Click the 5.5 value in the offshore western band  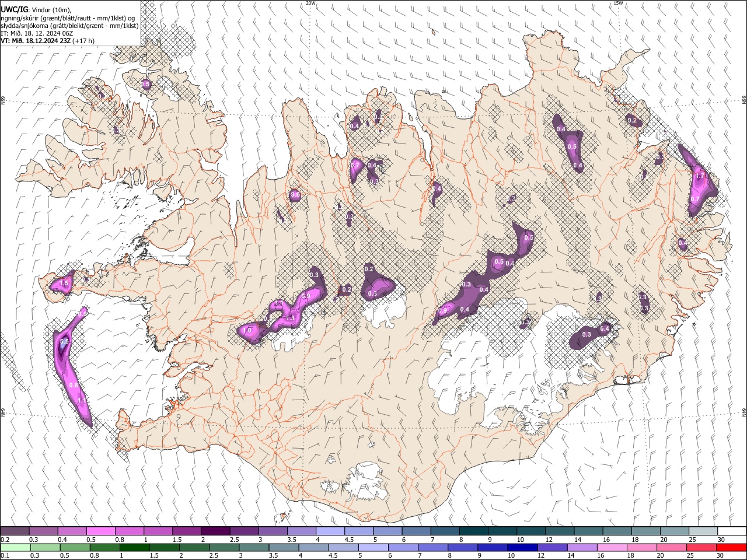[x=65, y=341]
